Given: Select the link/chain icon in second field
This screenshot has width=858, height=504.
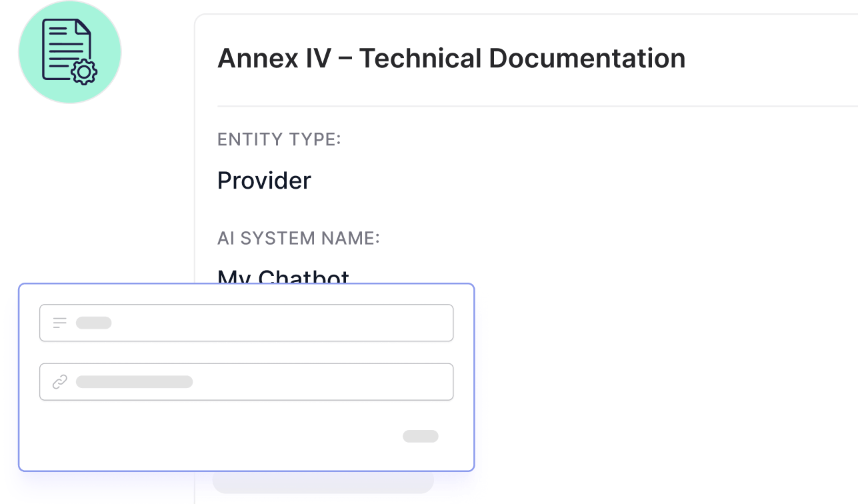Looking at the screenshot, I should (59, 381).
